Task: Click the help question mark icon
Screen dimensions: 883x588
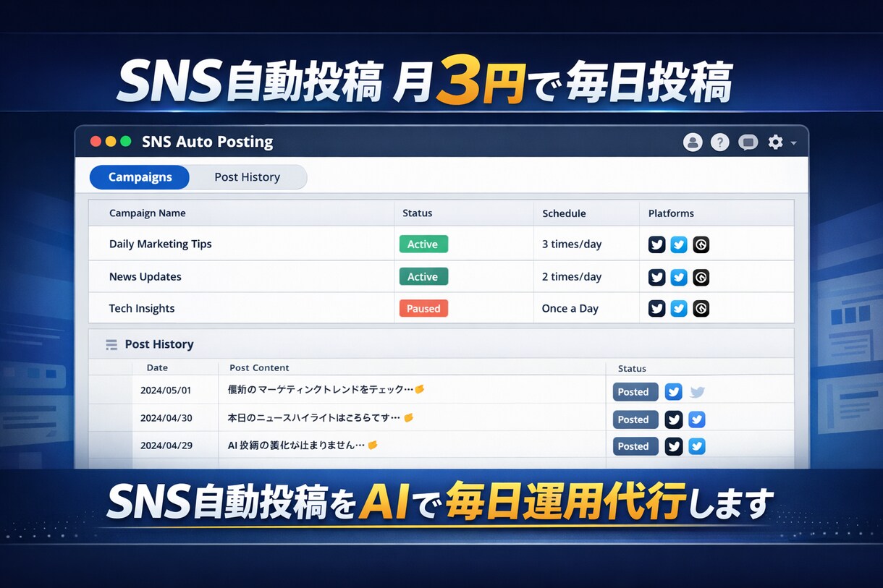Action: pos(719,142)
